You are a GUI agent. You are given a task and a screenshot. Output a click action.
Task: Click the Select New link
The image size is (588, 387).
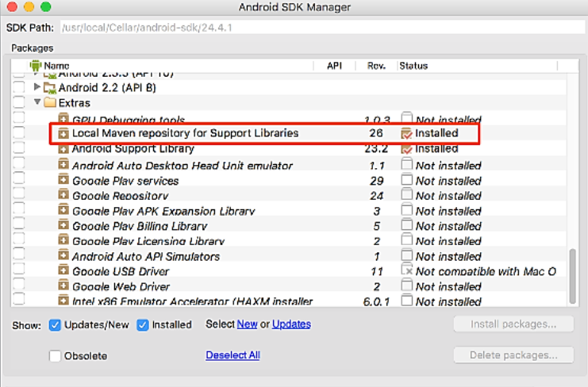pos(247,324)
